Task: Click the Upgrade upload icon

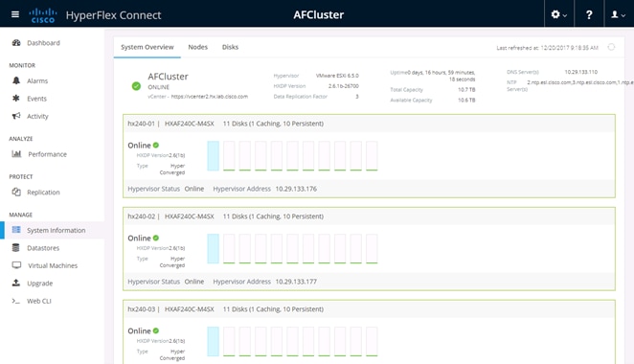Action: click(16, 283)
